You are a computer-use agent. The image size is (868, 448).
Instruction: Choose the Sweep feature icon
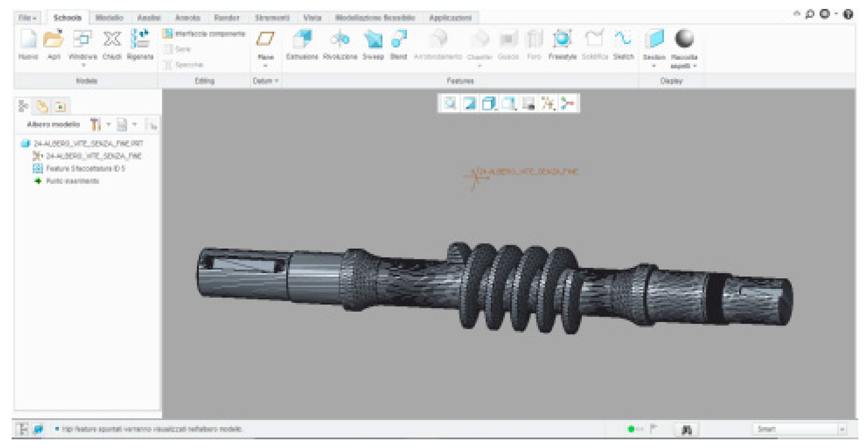(x=373, y=39)
